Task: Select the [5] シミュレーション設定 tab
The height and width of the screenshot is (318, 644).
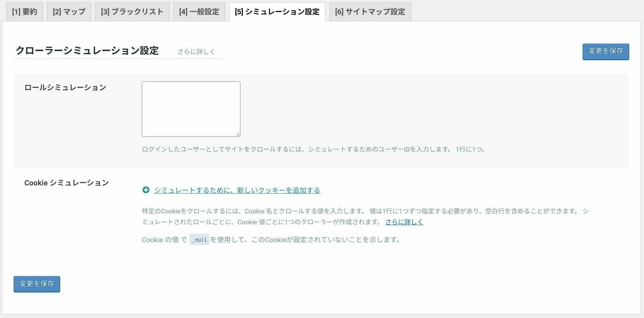Action: (x=277, y=12)
